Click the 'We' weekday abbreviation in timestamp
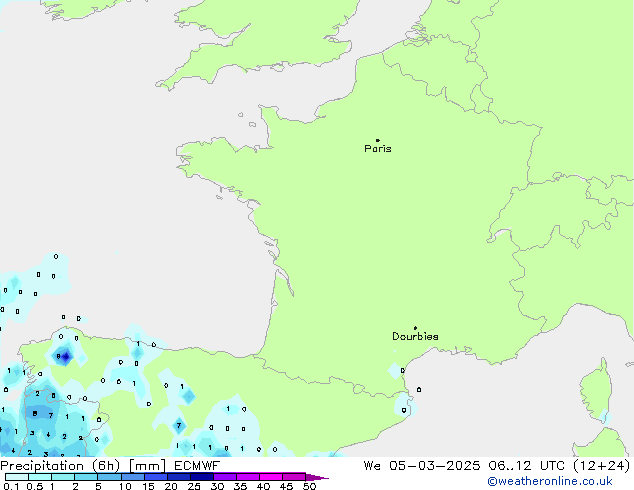The width and height of the screenshot is (634, 490). pyautogui.click(x=372, y=466)
